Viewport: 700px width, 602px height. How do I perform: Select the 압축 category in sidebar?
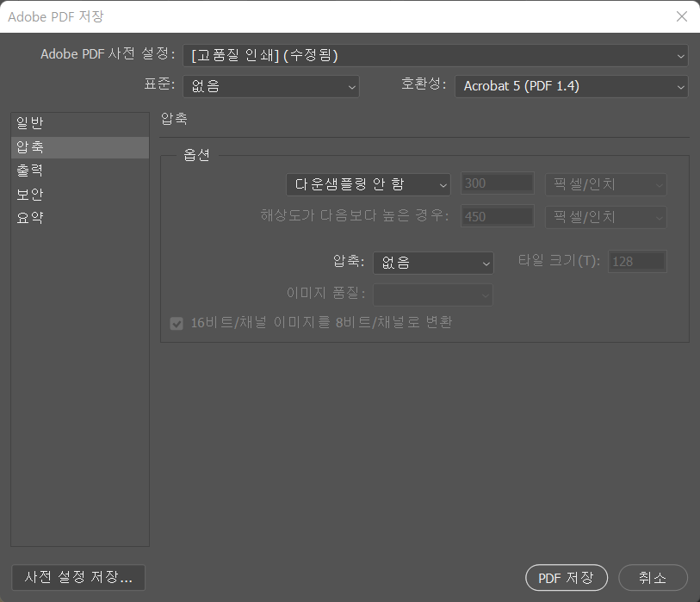[80, 147]
